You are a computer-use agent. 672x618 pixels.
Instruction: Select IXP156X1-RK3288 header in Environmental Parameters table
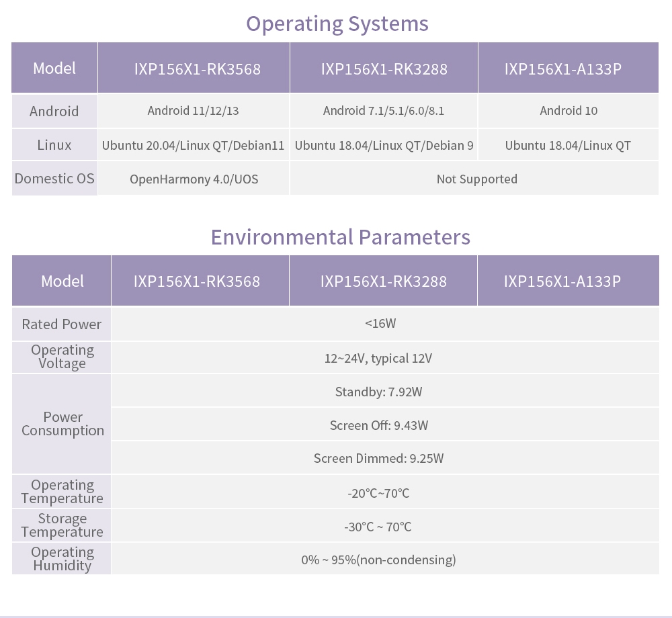[384, 281]
